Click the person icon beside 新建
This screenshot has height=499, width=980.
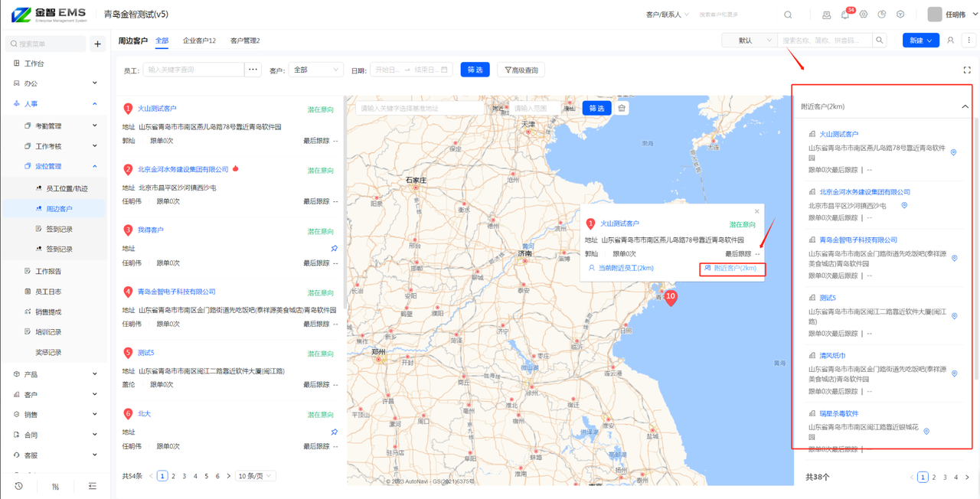[951, 41]
